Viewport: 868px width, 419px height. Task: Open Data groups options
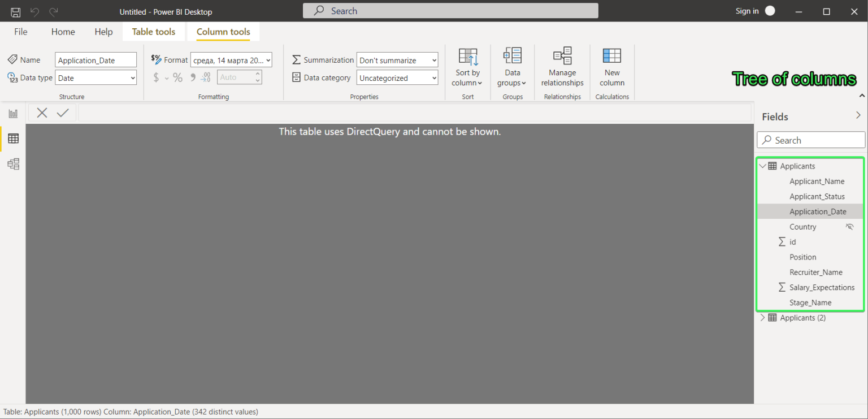tap(511, 67)
